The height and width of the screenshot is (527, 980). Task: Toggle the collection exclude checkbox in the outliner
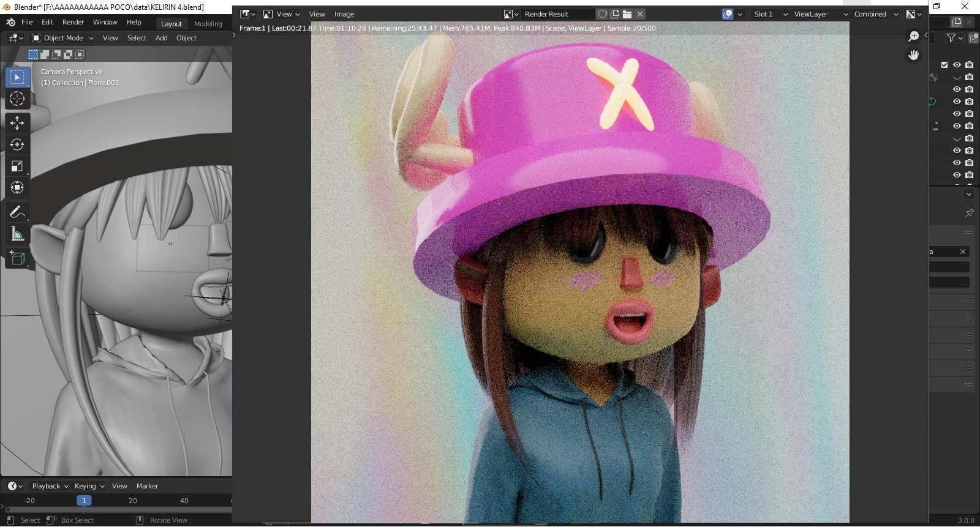pos(944,65)
